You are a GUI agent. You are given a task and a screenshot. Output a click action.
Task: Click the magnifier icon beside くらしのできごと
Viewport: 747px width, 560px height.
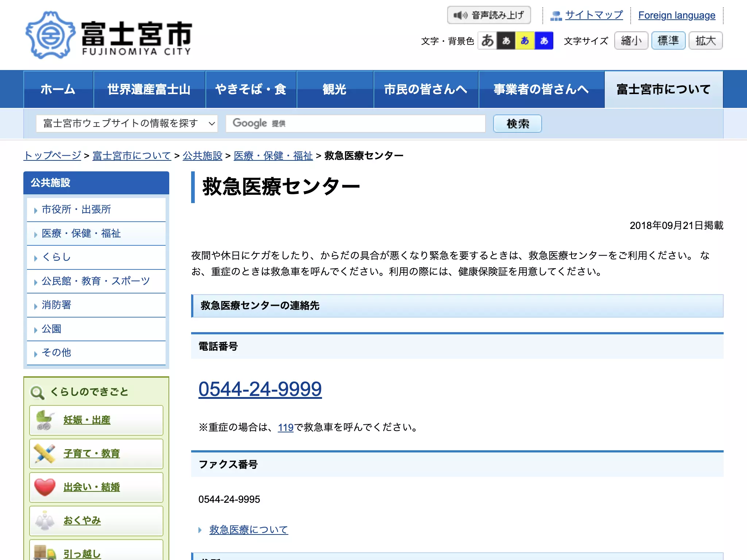click(x=37, y=393)
